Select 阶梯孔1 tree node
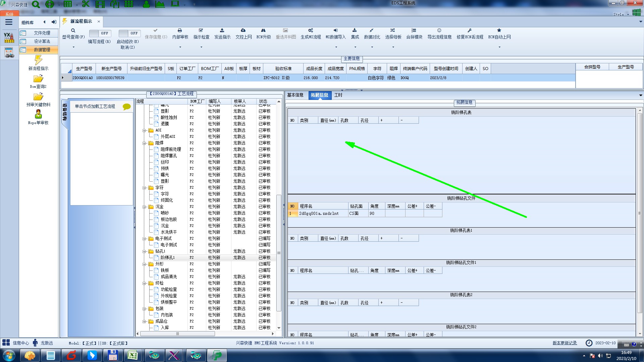This screenshot has height=362, width=644. [167, 258]
